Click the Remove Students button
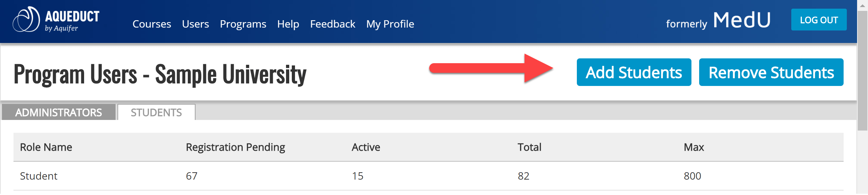Screen dimensions: 868x195 point(771,72)
